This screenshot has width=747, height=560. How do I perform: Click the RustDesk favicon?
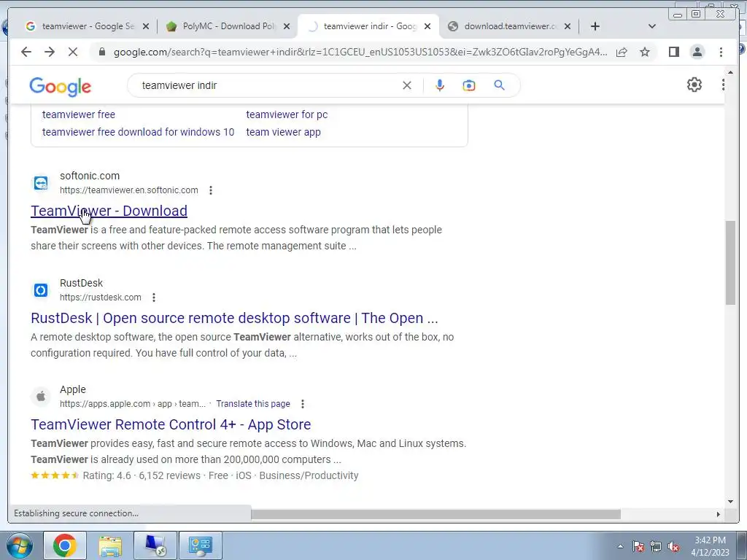(x=41, y=290)
